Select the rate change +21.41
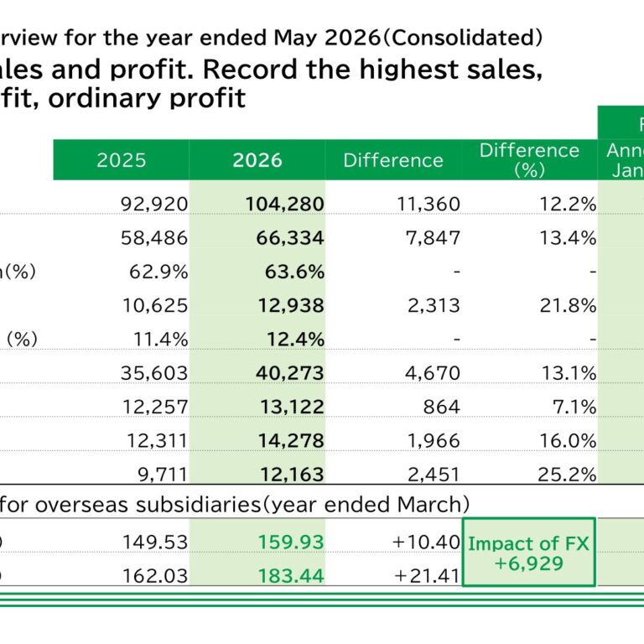644x644 pixels. 427,576
